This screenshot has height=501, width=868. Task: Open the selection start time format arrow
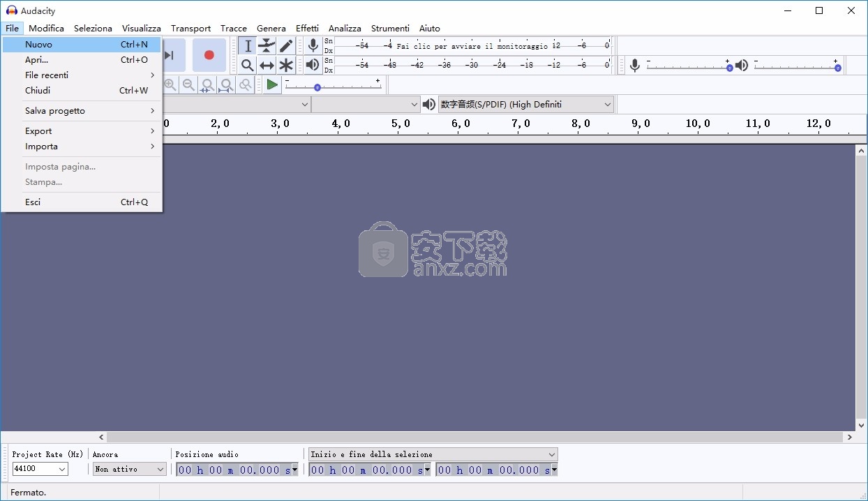(427, 470)
